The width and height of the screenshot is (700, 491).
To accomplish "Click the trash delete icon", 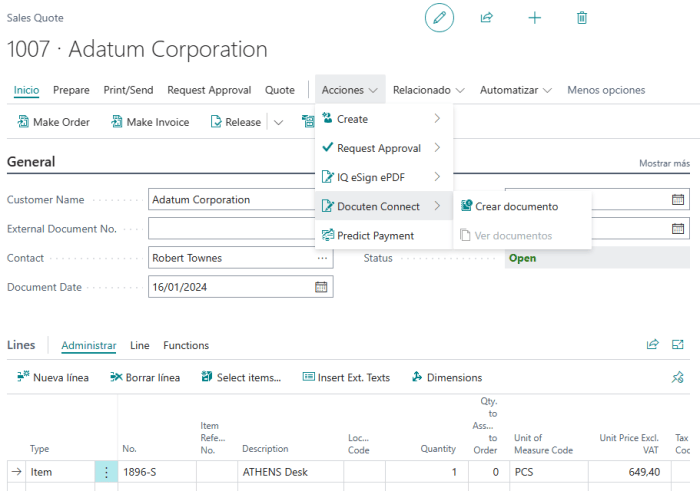I will pyautogui.click(x=582, y=18).
